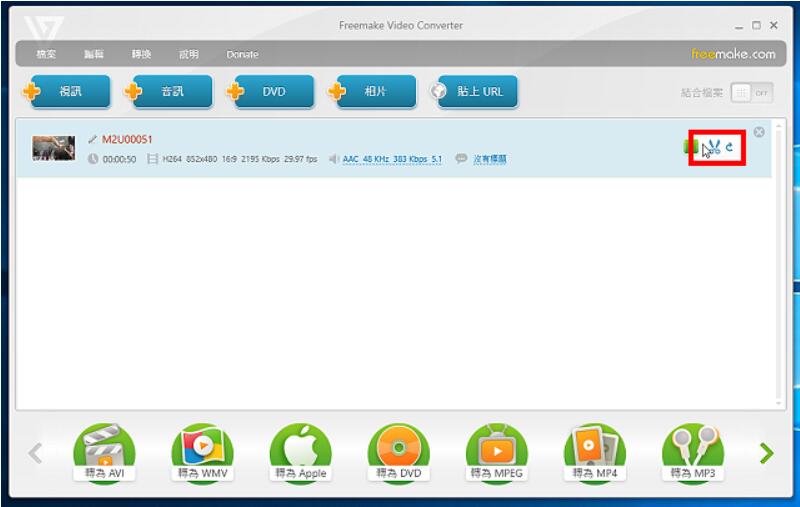The height and width of the screenshot is (507, 800).
Task: Open the 編輯 menu
Action: tap(94, 54)
